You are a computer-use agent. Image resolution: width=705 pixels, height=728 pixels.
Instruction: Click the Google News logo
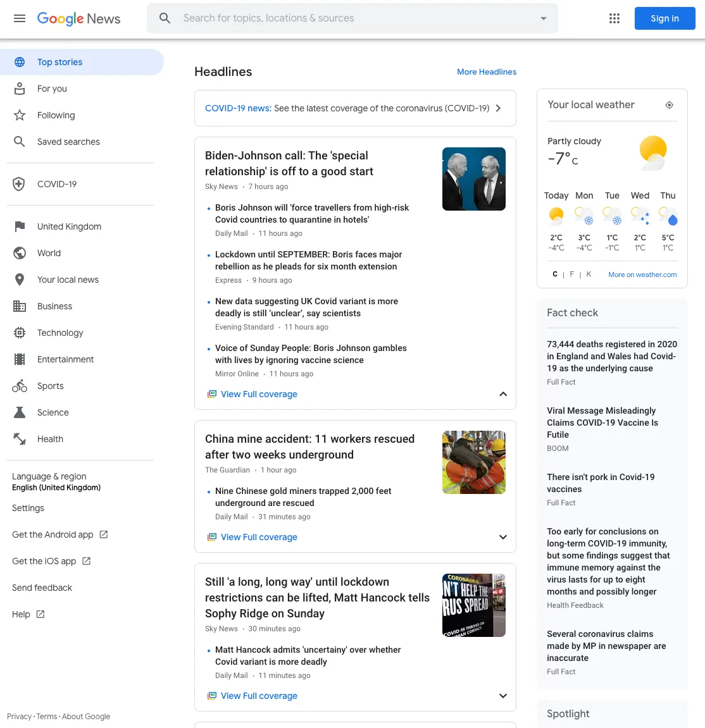pos(78,18)
